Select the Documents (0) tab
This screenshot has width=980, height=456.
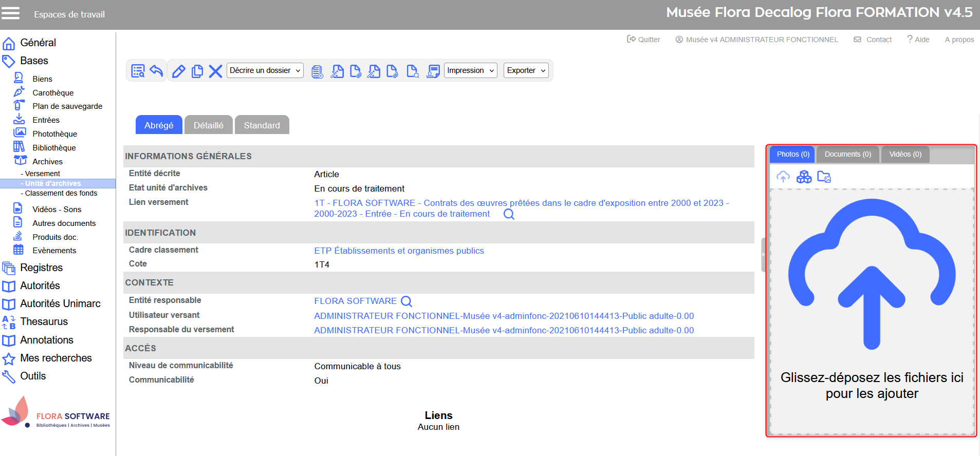point(847,154)
